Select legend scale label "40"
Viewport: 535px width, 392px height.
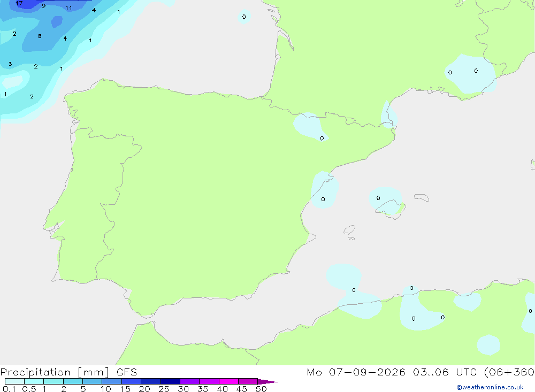point(223,389)
